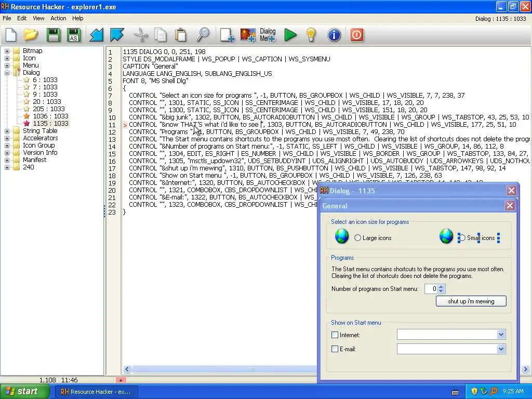Screen dimensions: 532x399
Task: Click horizontal scrollbar right arrow
Action: pos(526,369)
